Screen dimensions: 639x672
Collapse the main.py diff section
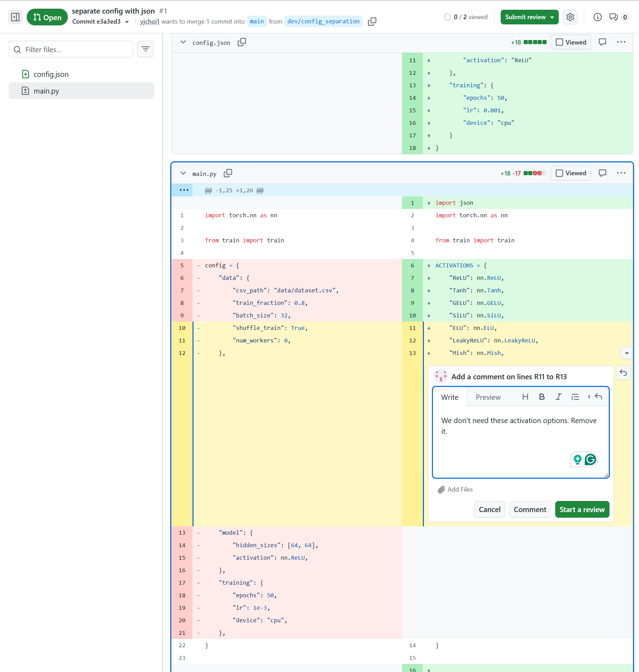click(183, 173)
